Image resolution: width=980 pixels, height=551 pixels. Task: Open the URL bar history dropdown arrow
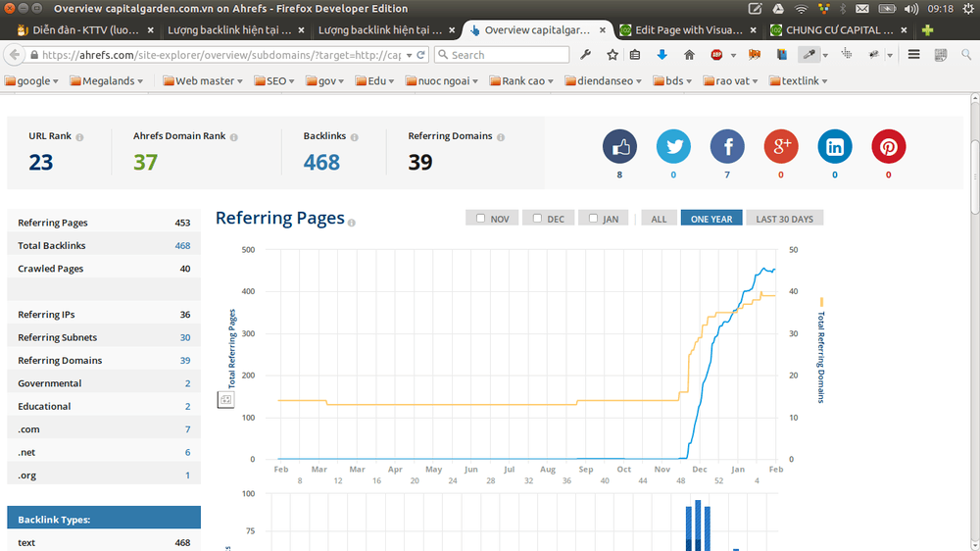[409, 55]
